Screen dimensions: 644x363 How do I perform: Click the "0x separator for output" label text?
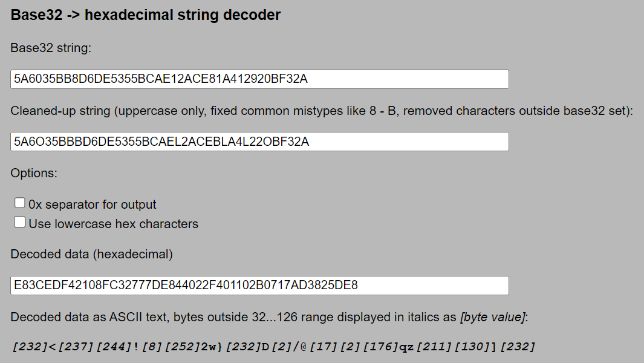(93, 204)
